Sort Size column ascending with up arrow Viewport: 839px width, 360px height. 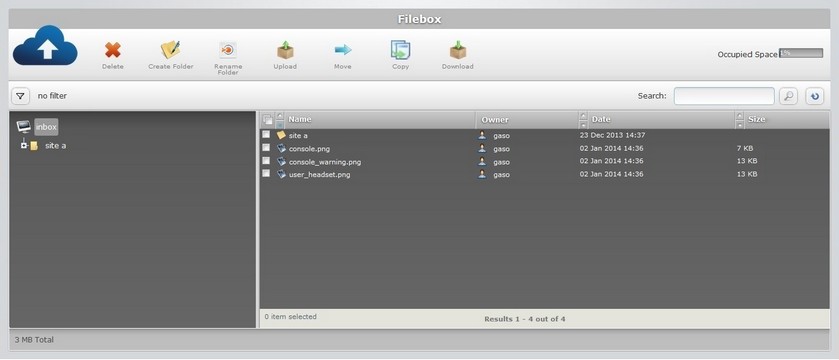click(x=739, y=116)
